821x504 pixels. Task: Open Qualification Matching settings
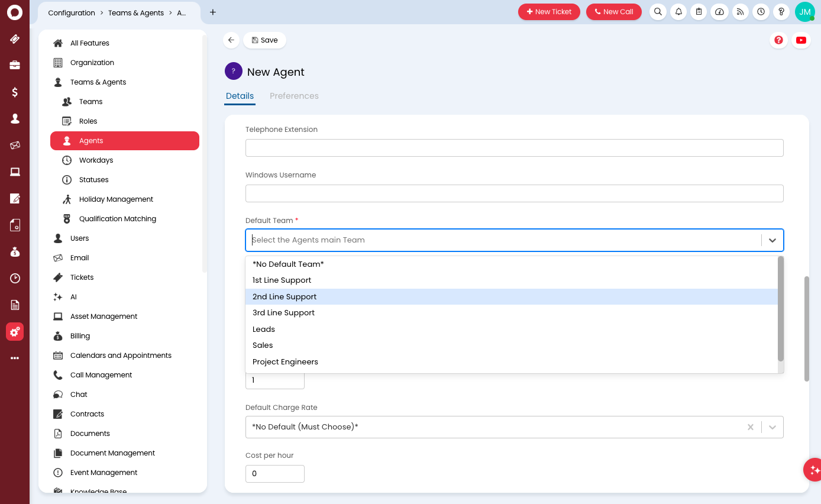tap(125, 219)
